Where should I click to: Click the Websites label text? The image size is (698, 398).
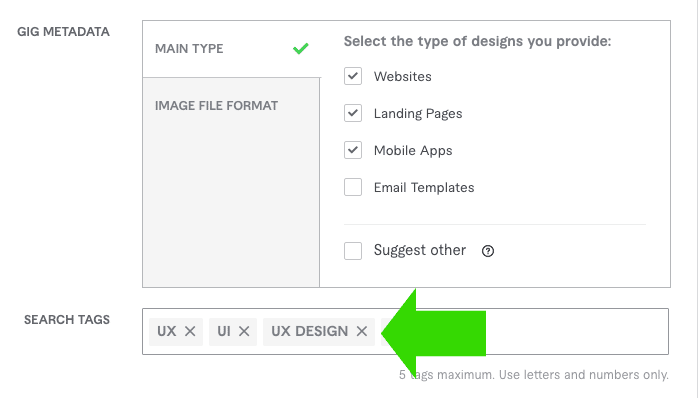(x=402, y=77)
